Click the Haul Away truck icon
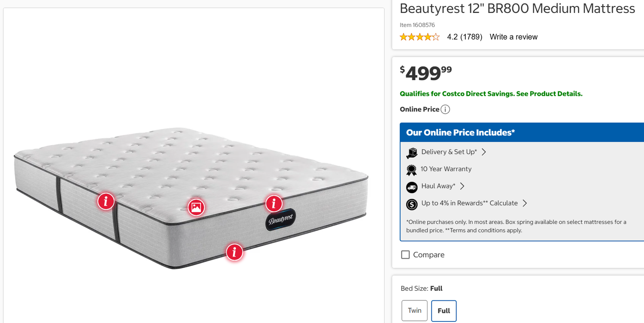Image resolution: width=644 pixels, height=323 pixels. coord(412,187)
